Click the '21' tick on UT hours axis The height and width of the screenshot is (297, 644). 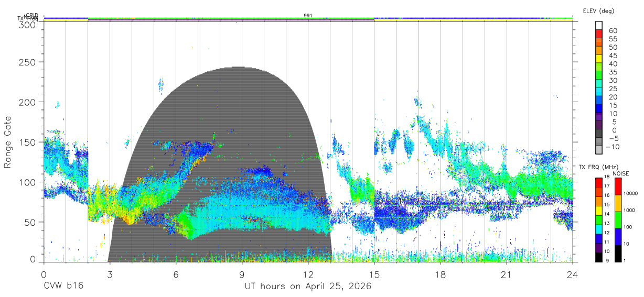coord(507,274)
